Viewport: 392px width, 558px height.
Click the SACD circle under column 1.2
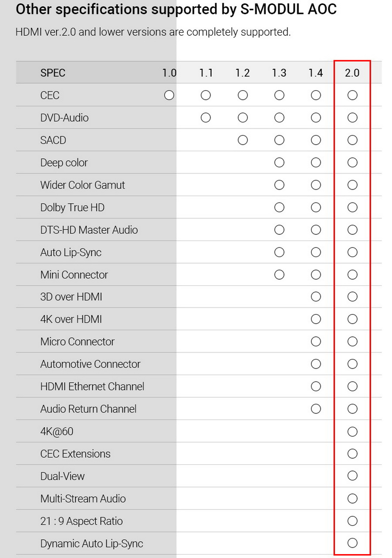point(243,140)
